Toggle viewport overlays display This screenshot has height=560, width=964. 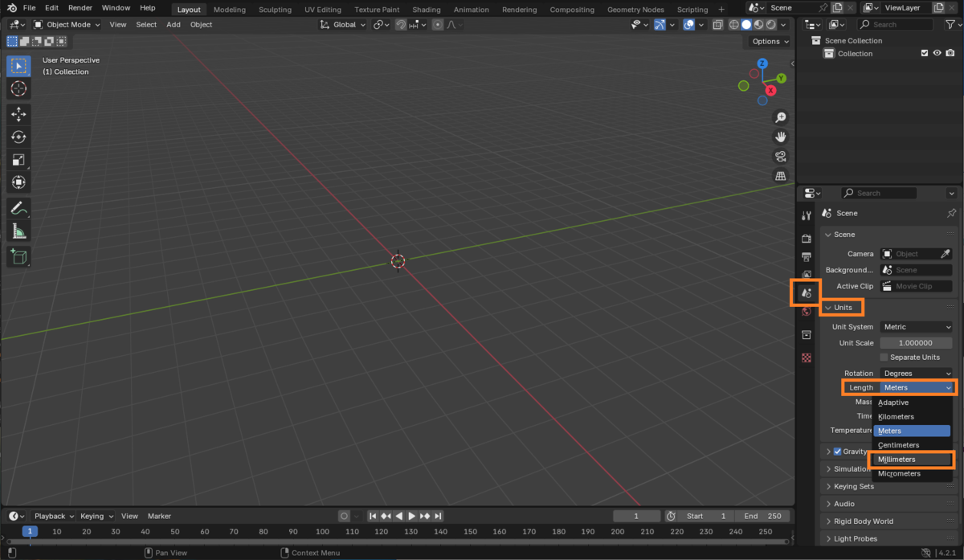click(689, 25)
